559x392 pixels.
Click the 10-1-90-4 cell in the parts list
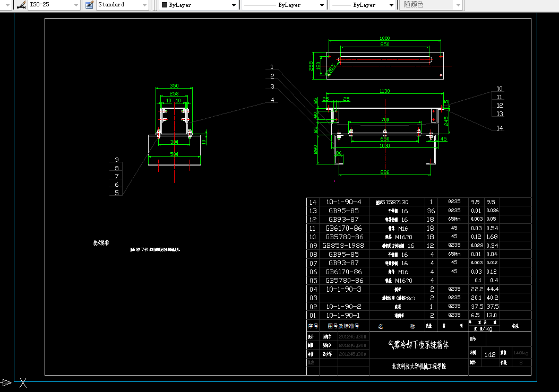(x=343, y=202)
